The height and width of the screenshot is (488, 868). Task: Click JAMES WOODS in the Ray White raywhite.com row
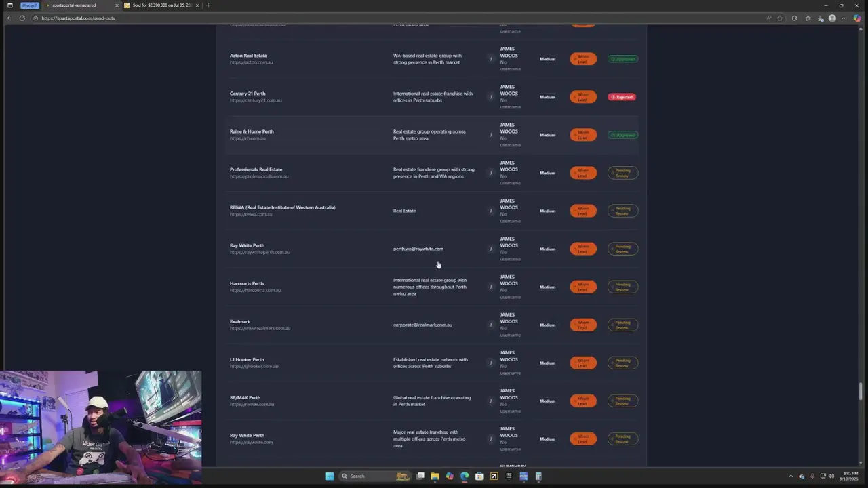[509, 432]
